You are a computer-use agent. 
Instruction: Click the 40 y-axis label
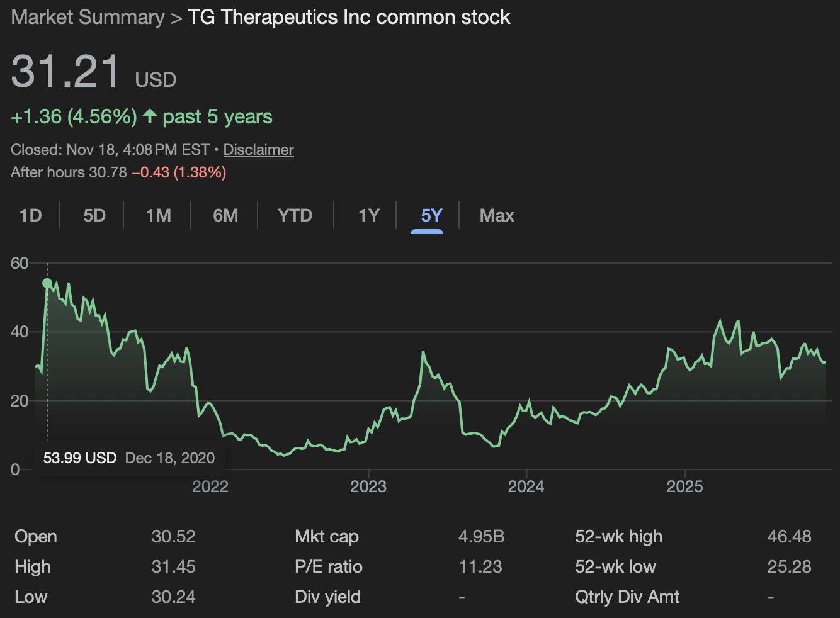pyautogui.click(x=20, y=332)
